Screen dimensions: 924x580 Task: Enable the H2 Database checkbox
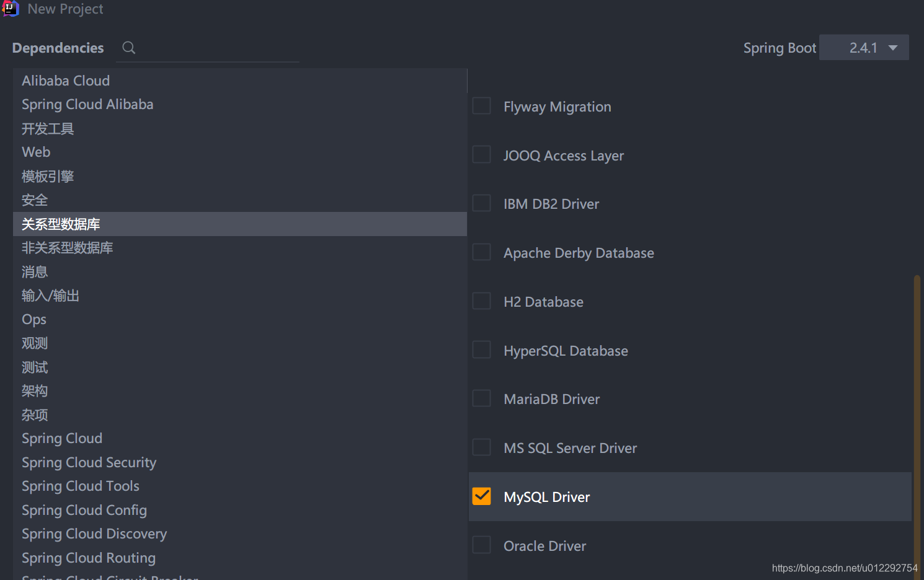482,301
